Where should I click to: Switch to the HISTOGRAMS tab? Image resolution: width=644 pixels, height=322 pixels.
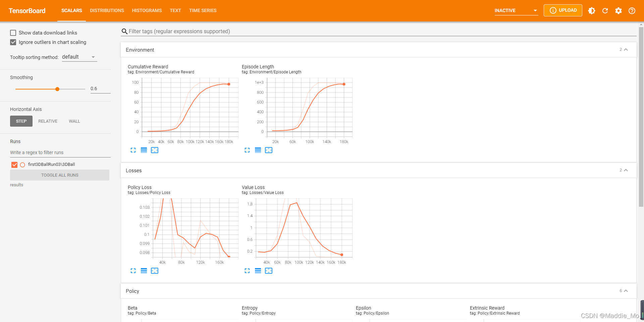pyautogui.click(x=147, y=11)
